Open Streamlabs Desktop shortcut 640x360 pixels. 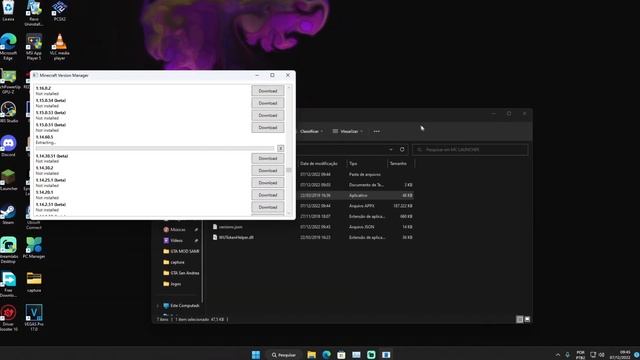pyautogui.click(x=8, y=250)
